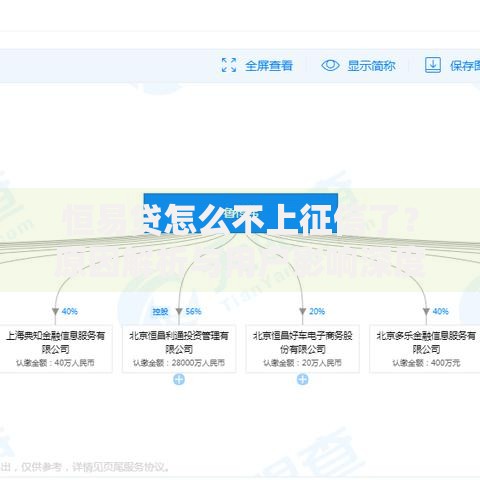
Task: Select the 上海典知金融信息服务有限公司 node
Action: point(56,348)
